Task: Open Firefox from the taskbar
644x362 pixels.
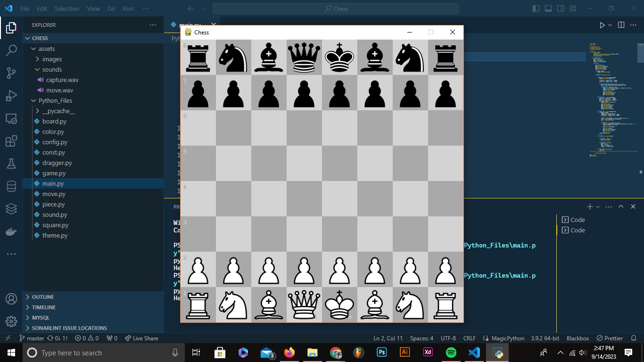Action: [289, 353]
